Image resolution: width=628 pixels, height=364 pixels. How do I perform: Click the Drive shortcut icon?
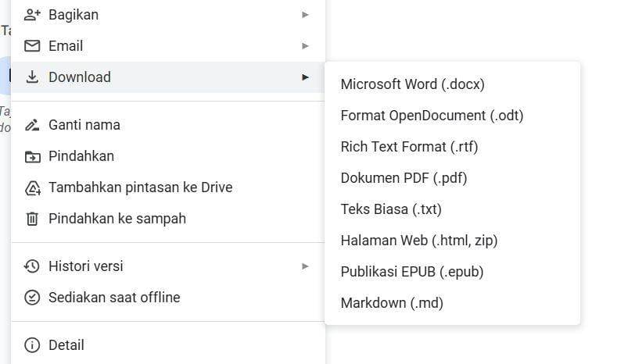[x=32, y=187]
